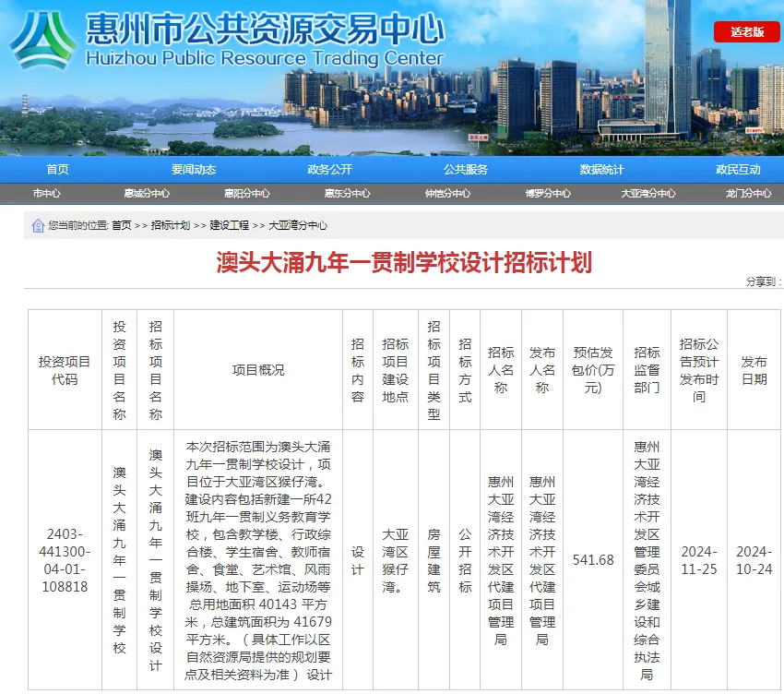Open the 数据统计 navigation item
Image resolution: width=784 pixels, height=694 pixels.
point(601,169)
